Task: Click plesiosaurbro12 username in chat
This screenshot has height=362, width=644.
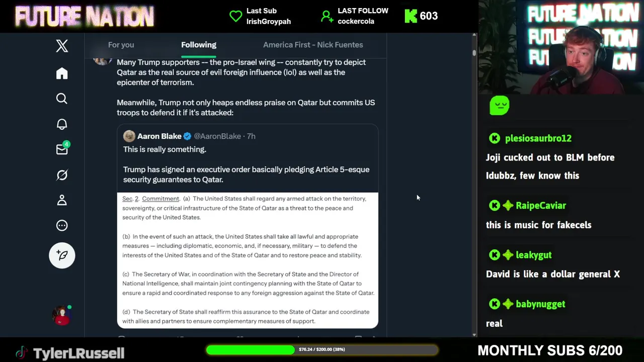Action: 538,138
